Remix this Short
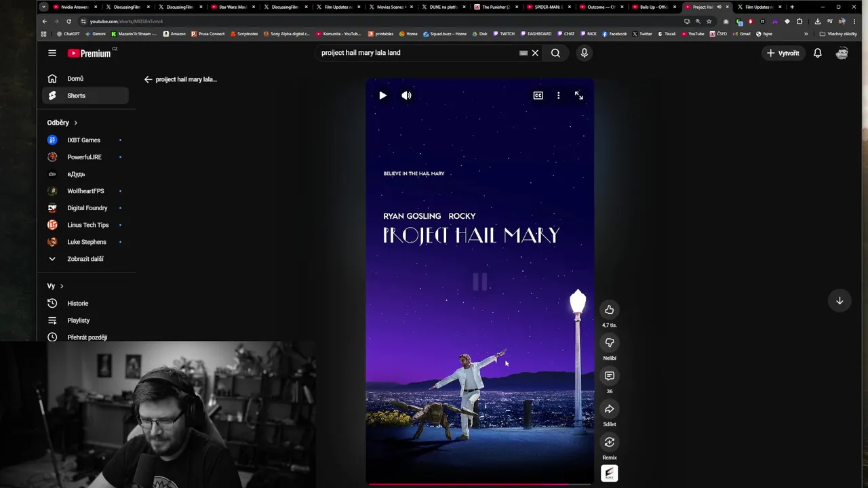 coord(609,443)
